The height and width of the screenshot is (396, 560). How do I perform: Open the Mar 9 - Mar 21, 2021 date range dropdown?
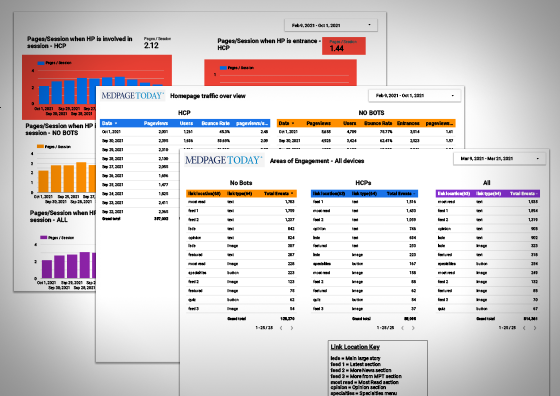499,159
